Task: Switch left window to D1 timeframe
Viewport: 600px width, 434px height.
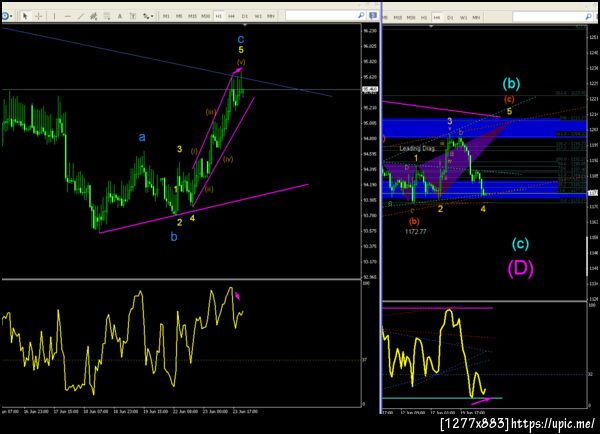Action: tap(245, 16)
